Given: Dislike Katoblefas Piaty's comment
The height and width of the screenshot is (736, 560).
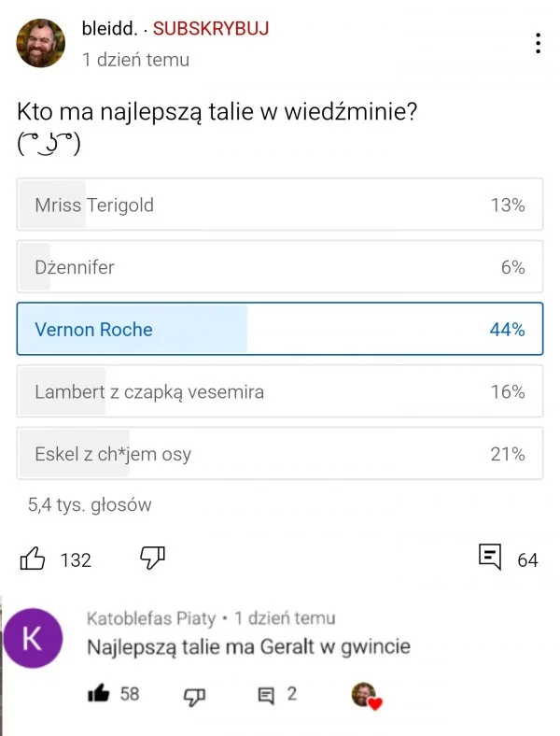Looking at the screenshot, I should click(x=194, y=694).
